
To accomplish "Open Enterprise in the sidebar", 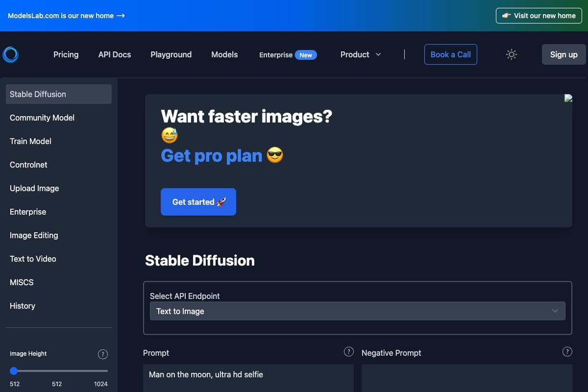I will click(59, 212).
